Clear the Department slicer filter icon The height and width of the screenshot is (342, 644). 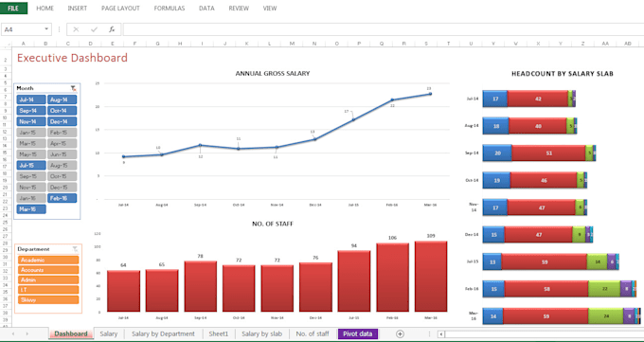coord(75,249)
